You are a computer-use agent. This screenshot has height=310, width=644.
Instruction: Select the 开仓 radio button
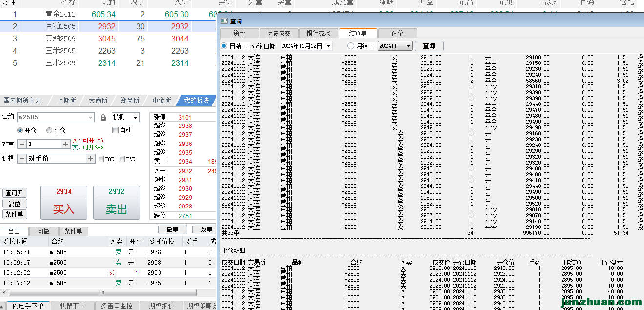coord(20,130)
